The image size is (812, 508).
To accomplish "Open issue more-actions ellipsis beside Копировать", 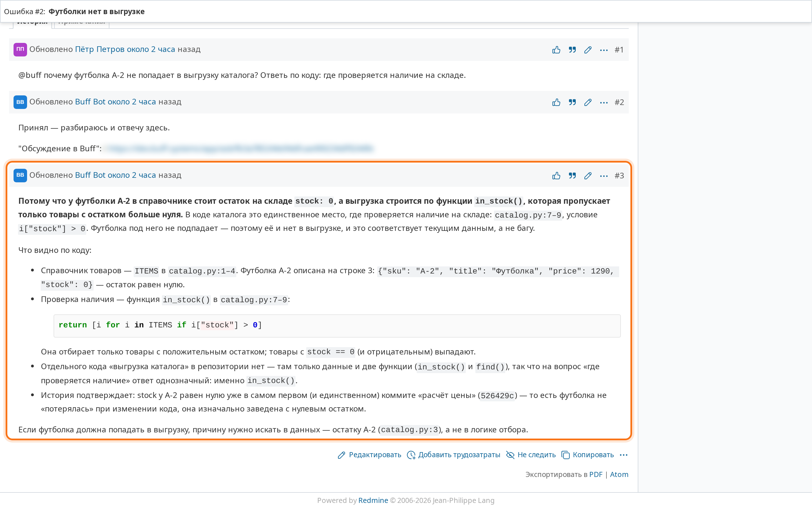I will (623, 455).
